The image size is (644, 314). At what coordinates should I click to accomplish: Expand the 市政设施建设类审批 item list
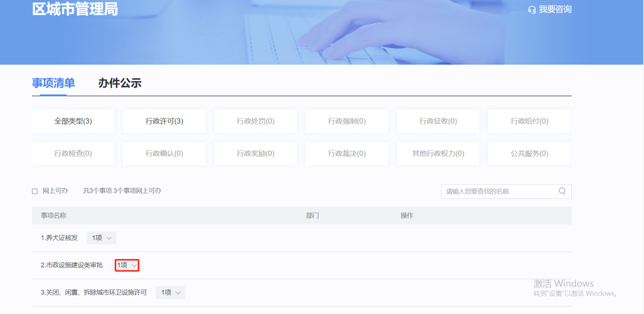tap(126, 265)
